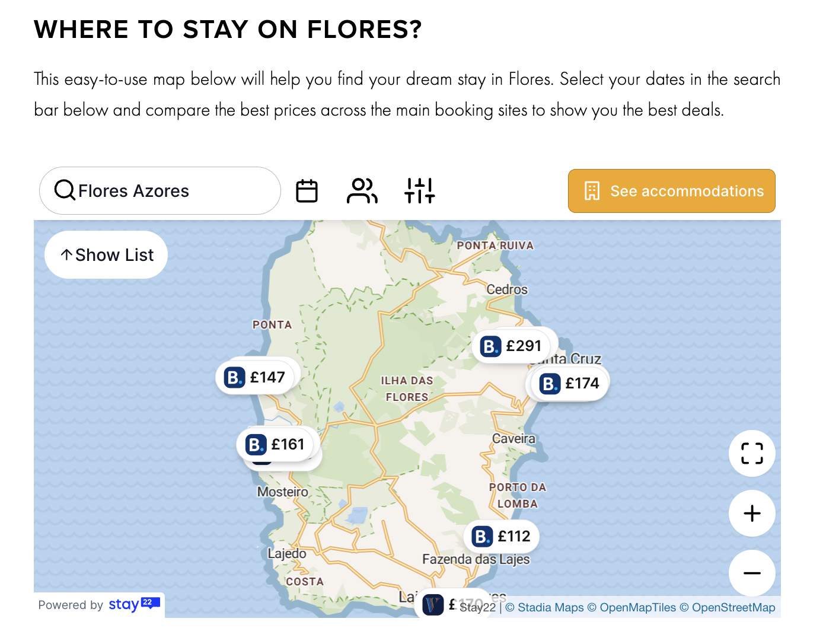The image size is (823, 644).
Task: Open the date picker calendar icon
Action: click(307, 190)
